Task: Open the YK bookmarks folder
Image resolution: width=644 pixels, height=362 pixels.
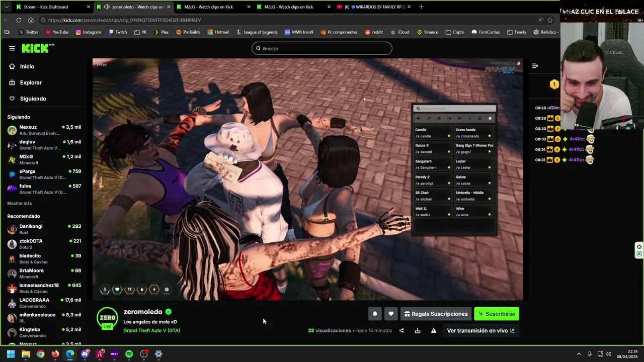Action: point(140,32)
